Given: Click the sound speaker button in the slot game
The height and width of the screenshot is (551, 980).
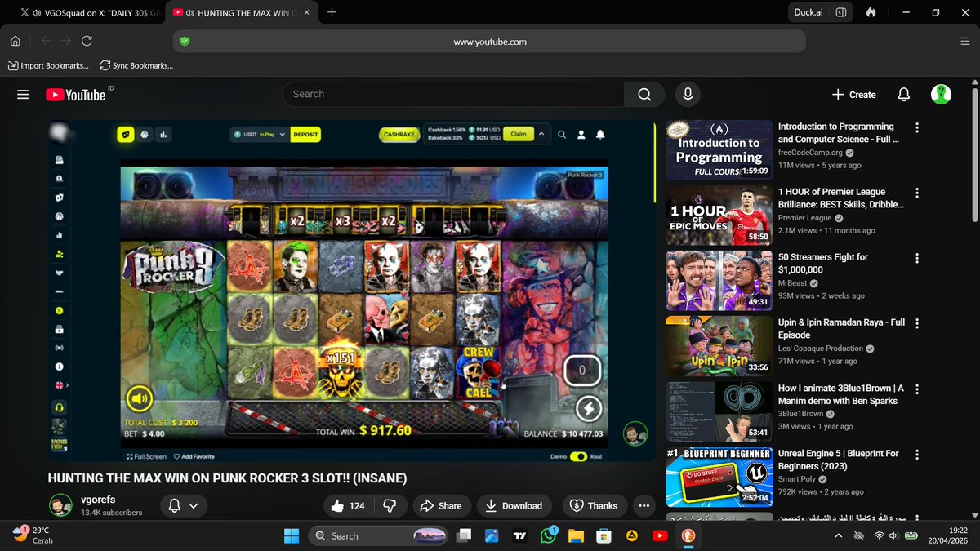Looking at the screenshot, I should (x=139, y=399).
